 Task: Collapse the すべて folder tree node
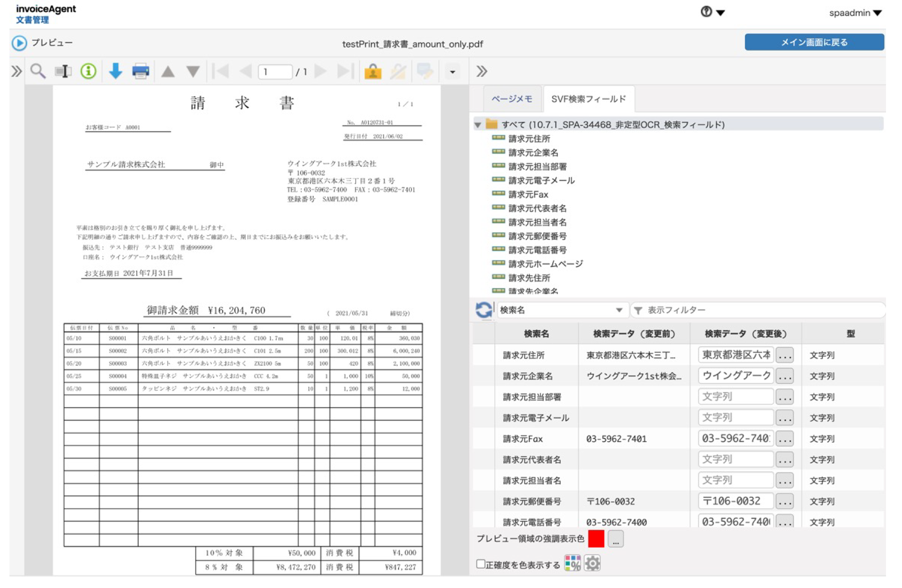point(478,125)
